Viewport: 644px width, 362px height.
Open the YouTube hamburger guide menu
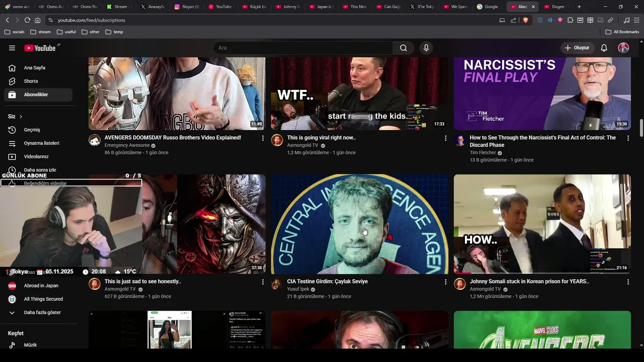(12, 48)
